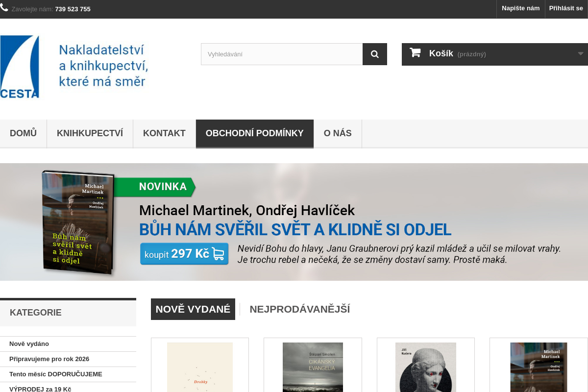The height and width of the screenshot is (392, 588).
Task: Open the Kontakt menu item
Action: (x=164, y=133)
